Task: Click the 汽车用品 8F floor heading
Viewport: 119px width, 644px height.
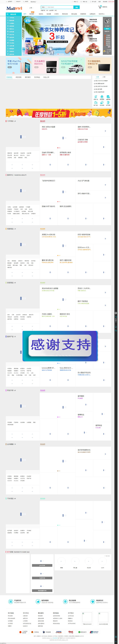Action: [x=11, y=498]
